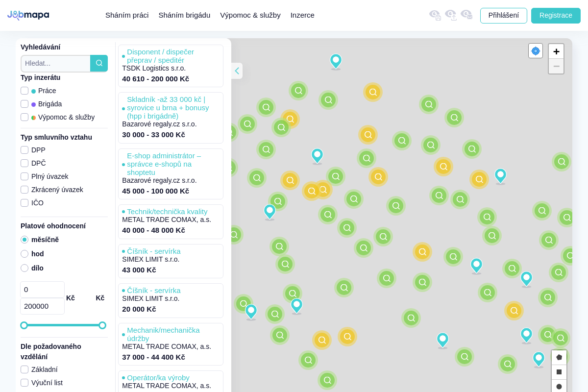Viewport: 588px width, 392px height.
Task: Zoom out the map with minus
Action: [x=556, y=66]
